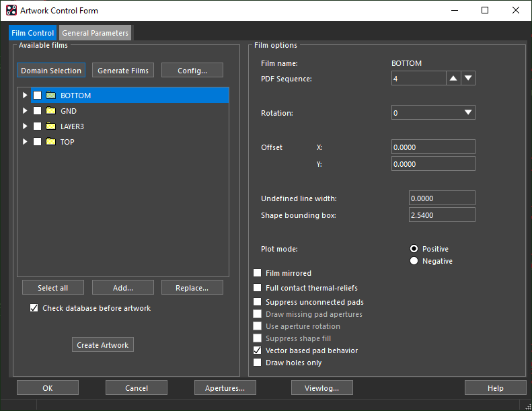Enable Full contact thermal-reliefs

[x=257, y=288]
